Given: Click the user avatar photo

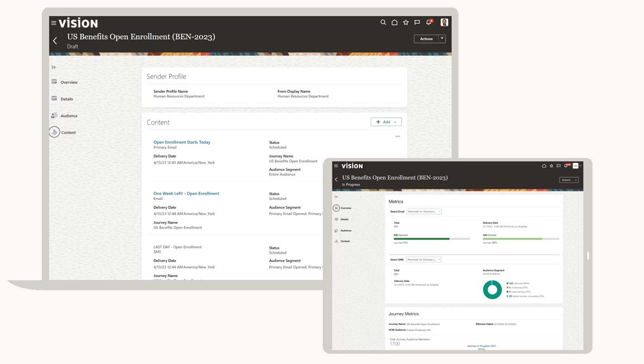Looking at the screenshot, I should point(444,22).
